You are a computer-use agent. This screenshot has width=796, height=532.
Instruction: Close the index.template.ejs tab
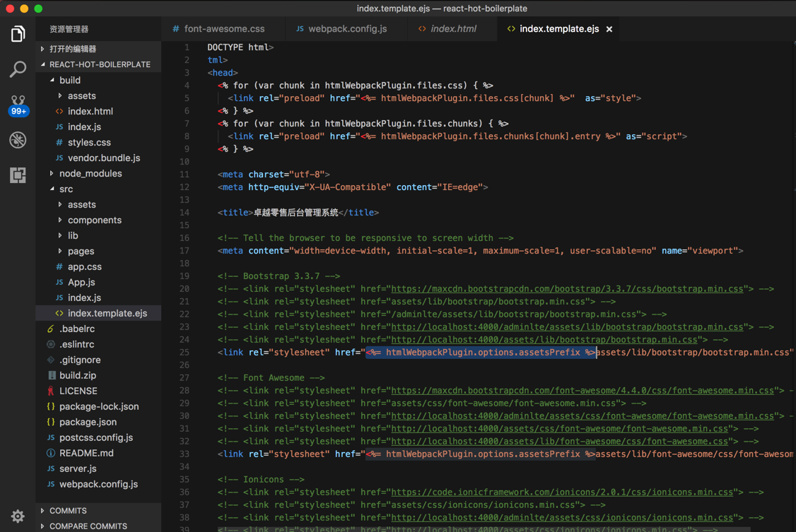[x=609, y=29]
